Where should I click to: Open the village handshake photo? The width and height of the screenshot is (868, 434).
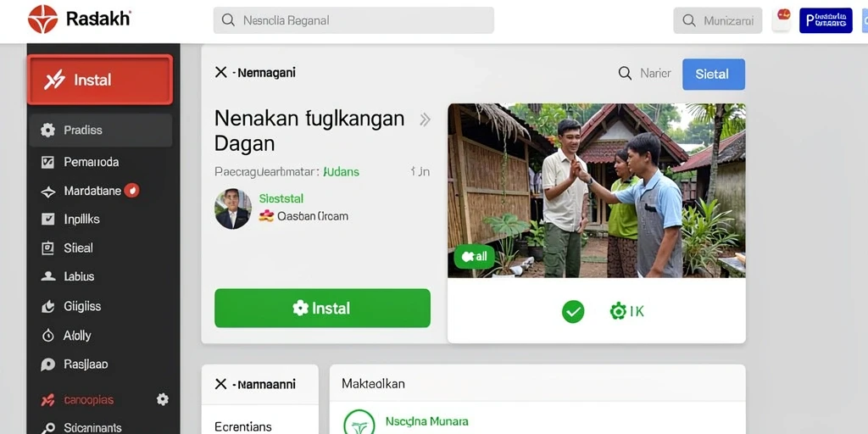(x=597, y=191)
